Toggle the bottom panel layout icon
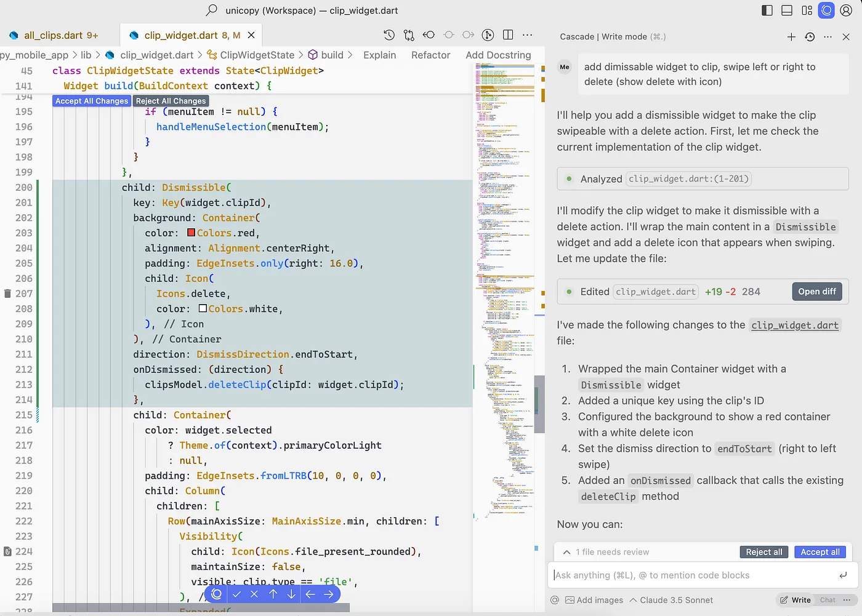862x616 pixels. (x=787, y=10)
